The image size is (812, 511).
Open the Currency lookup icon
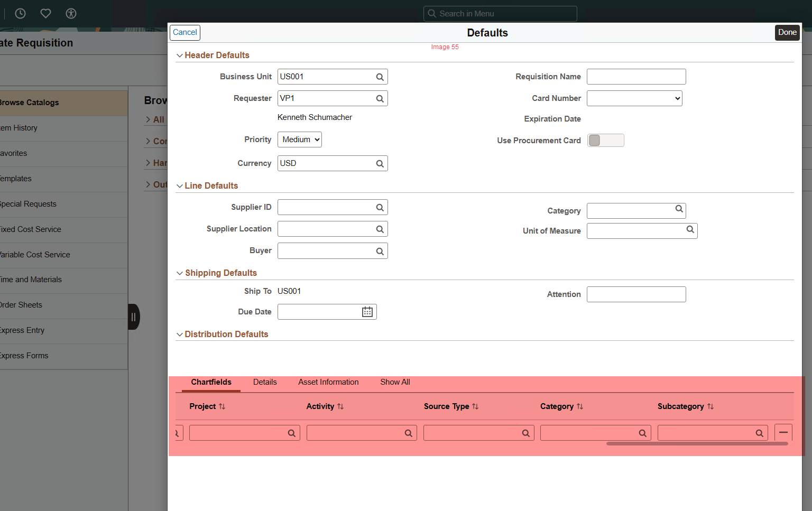pyautogui.click(x=380, y=164)
